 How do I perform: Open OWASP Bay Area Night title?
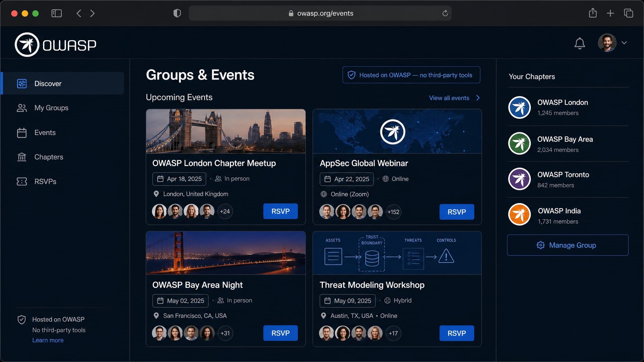[197, 285]
